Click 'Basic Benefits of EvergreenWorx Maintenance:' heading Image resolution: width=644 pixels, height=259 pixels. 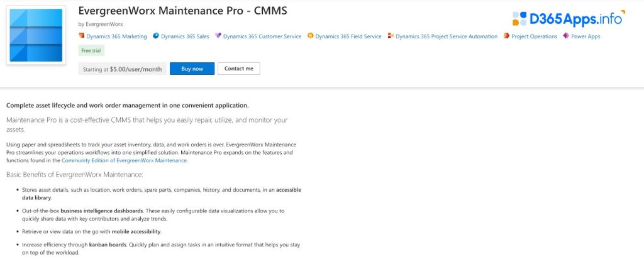(75, 175)
